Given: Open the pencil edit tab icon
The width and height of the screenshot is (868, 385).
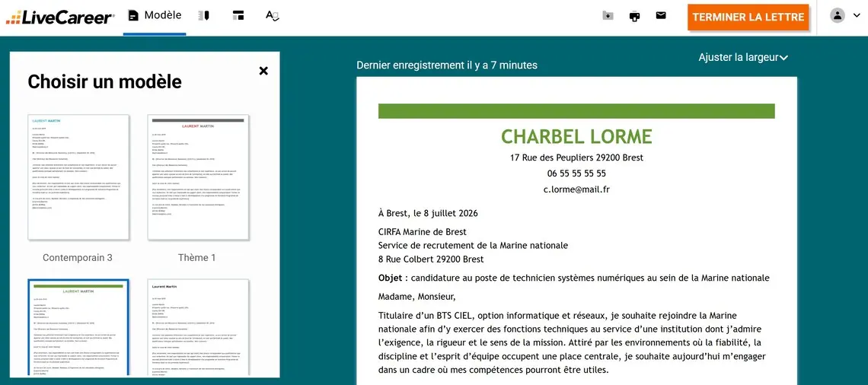Looking at the screenshot, I should [x=204, y=16].
